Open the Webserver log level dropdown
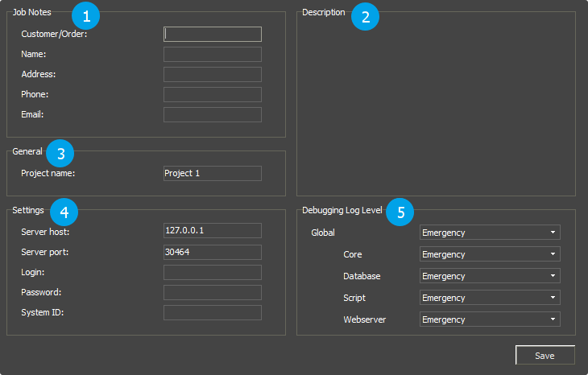The height and width of the screenshot is (375, 588). (490, 319)
